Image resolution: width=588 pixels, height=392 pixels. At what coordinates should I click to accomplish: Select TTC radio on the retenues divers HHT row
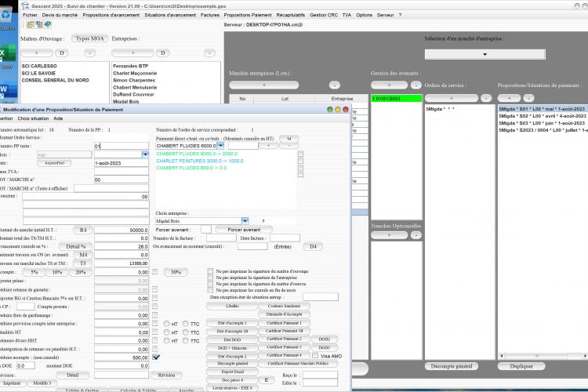click(x=186, y=340)
